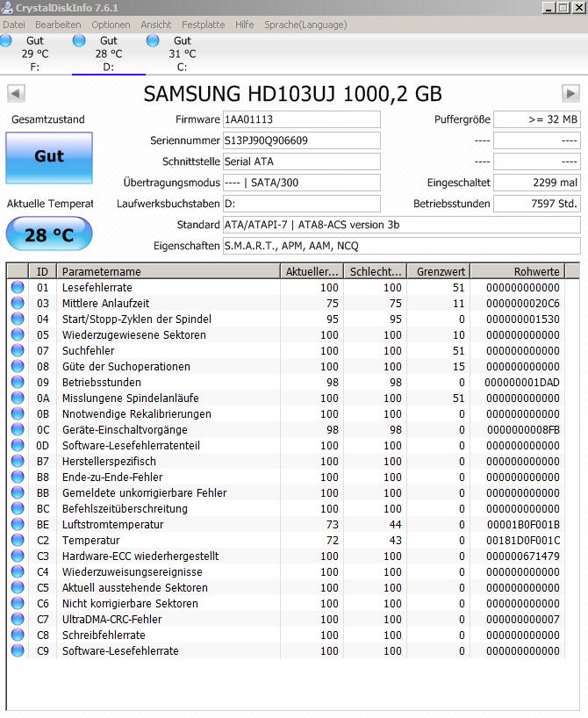
Task: Select raw value 0000000020C6
Action: tap(523, 303)
